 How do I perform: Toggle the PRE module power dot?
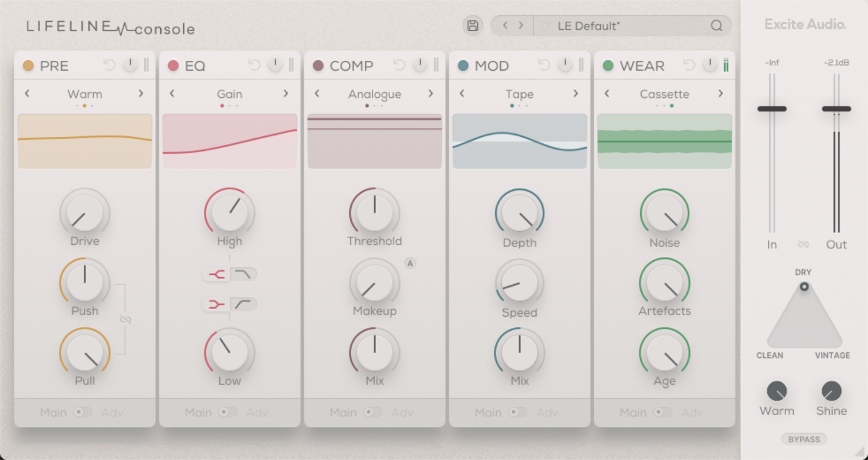(28, 65)
